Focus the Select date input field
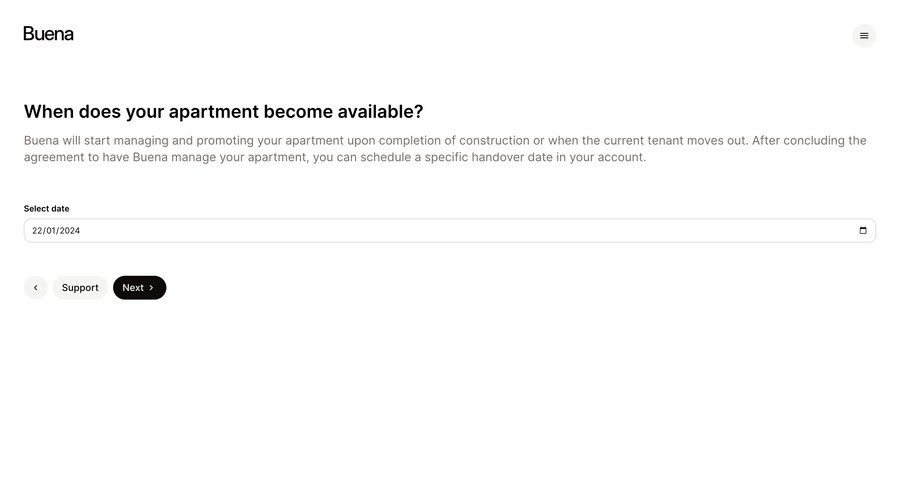This screenshot has width=900, height=484. (449, 230)
